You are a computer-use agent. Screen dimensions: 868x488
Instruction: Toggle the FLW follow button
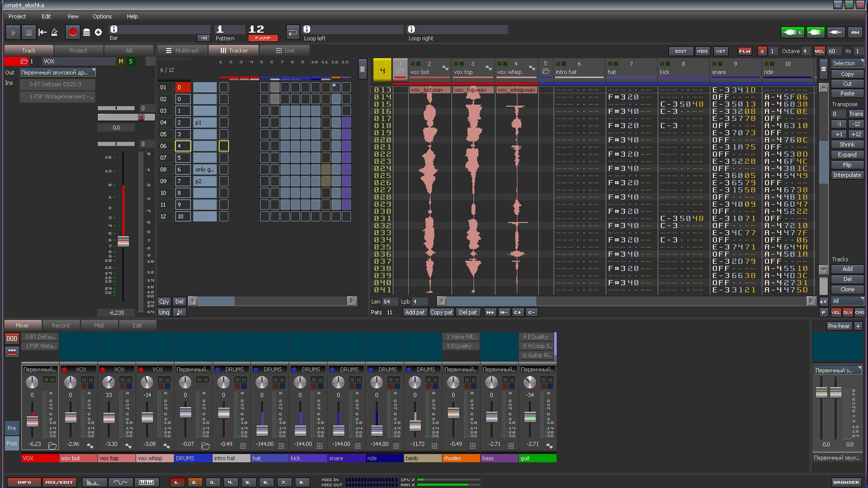tap(745, 51)
